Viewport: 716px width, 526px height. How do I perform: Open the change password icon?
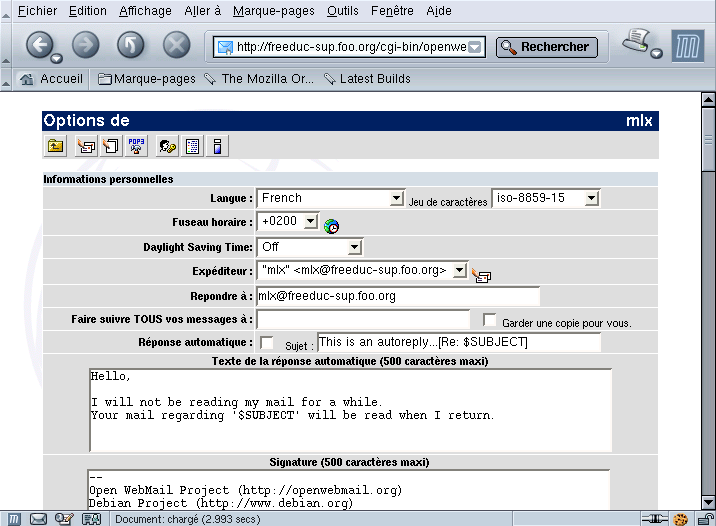point(166,146)
